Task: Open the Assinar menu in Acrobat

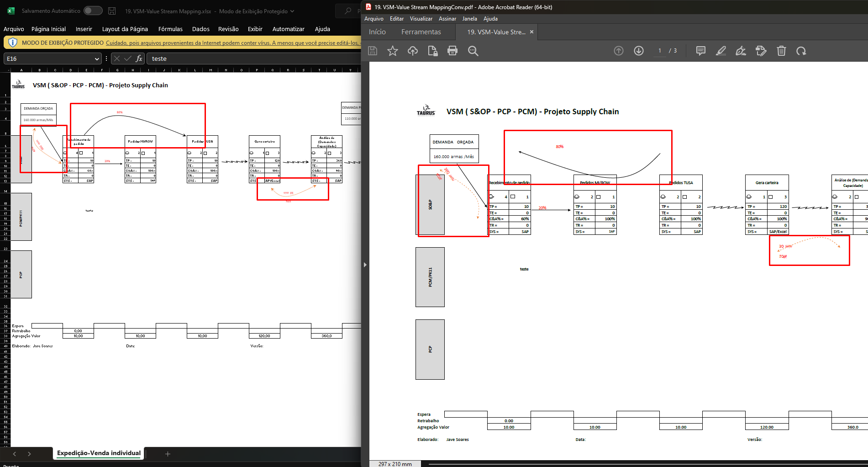Action: [447, 19]
